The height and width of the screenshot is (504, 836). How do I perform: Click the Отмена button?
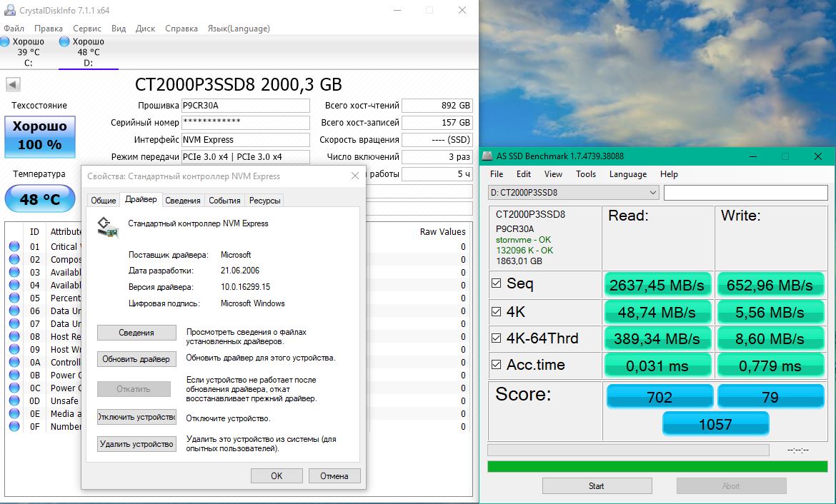(x=334, y=475)
